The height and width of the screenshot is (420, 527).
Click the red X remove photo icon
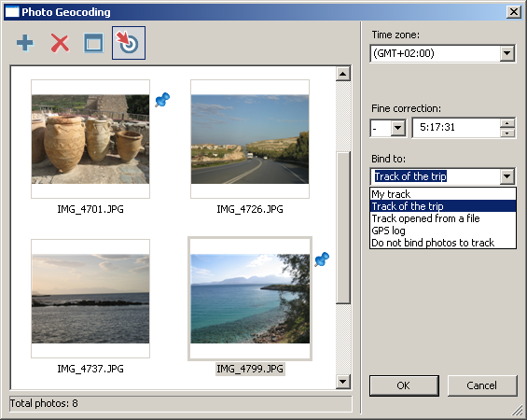click(60, 43)
